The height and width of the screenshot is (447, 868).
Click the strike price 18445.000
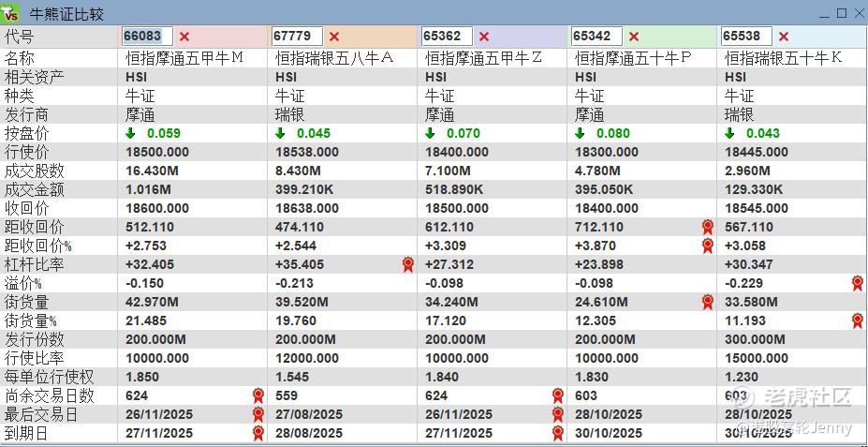coord(757,152)
